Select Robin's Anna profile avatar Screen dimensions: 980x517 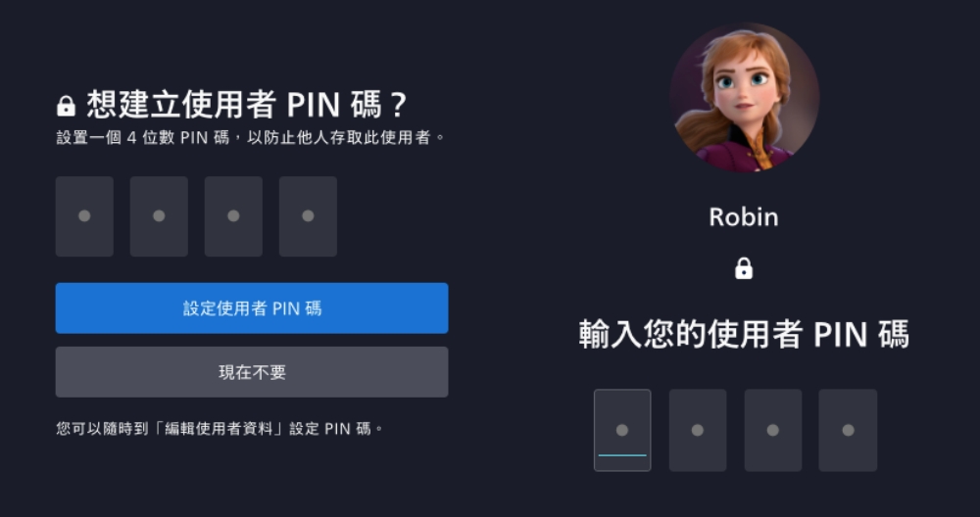tap(744, 97)
